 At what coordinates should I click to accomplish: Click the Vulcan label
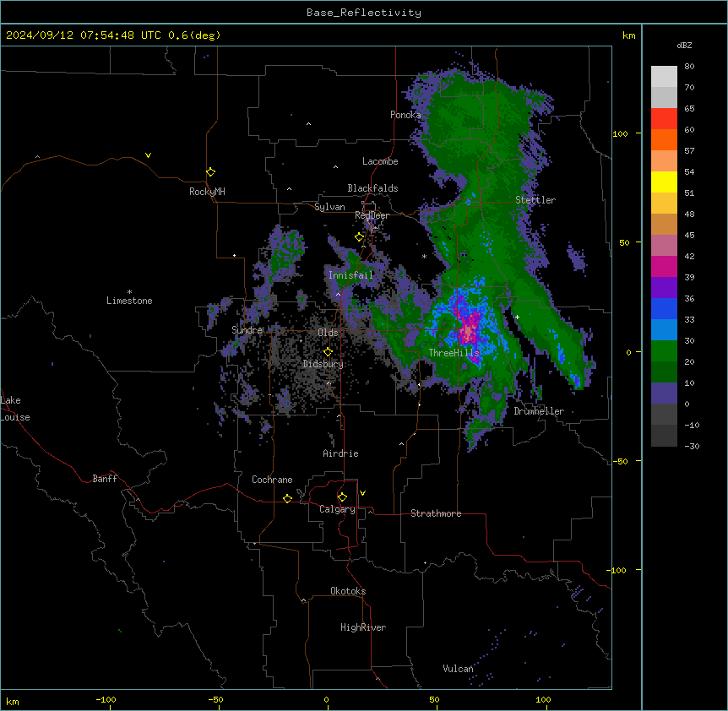[x=459, y=669]
